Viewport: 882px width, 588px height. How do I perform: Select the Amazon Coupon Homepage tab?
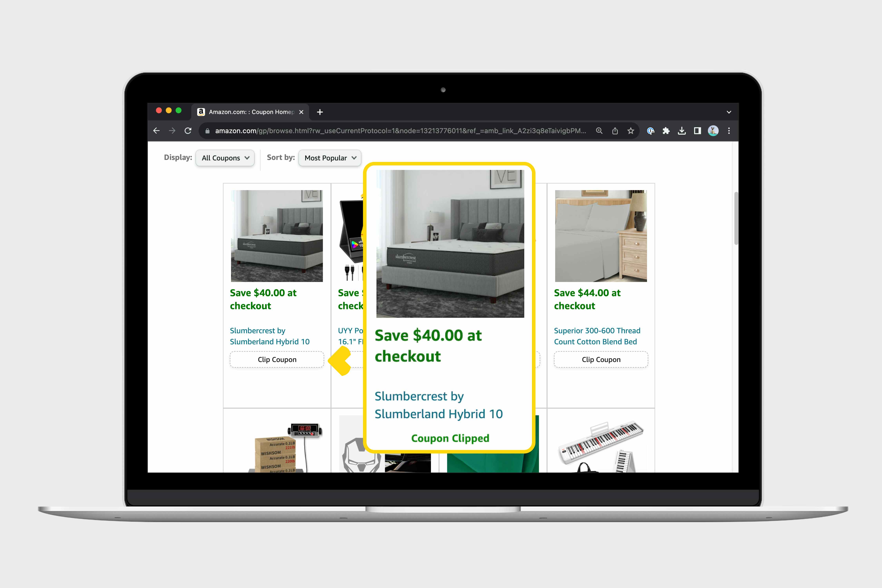coord(248,112)
